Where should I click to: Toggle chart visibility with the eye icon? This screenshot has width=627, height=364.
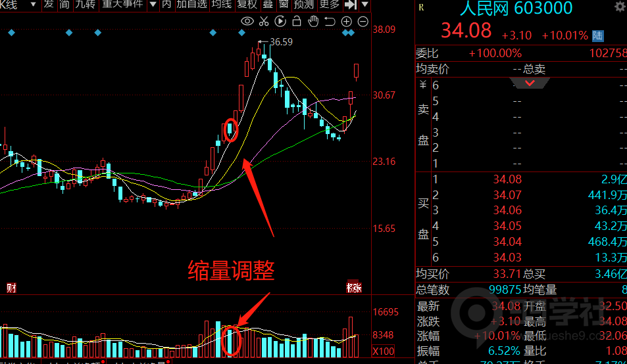point(247,22)
